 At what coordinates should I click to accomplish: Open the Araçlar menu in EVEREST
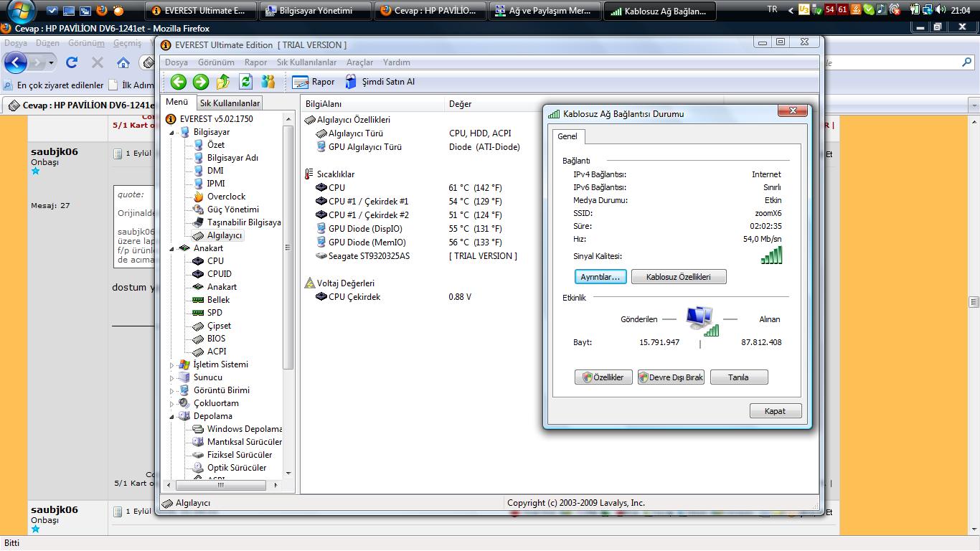(x=359, y=62)
